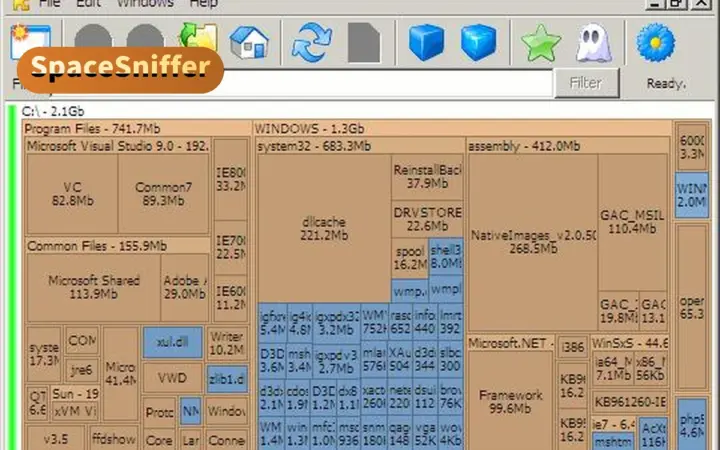Click the green star icon

coord(540,43)
